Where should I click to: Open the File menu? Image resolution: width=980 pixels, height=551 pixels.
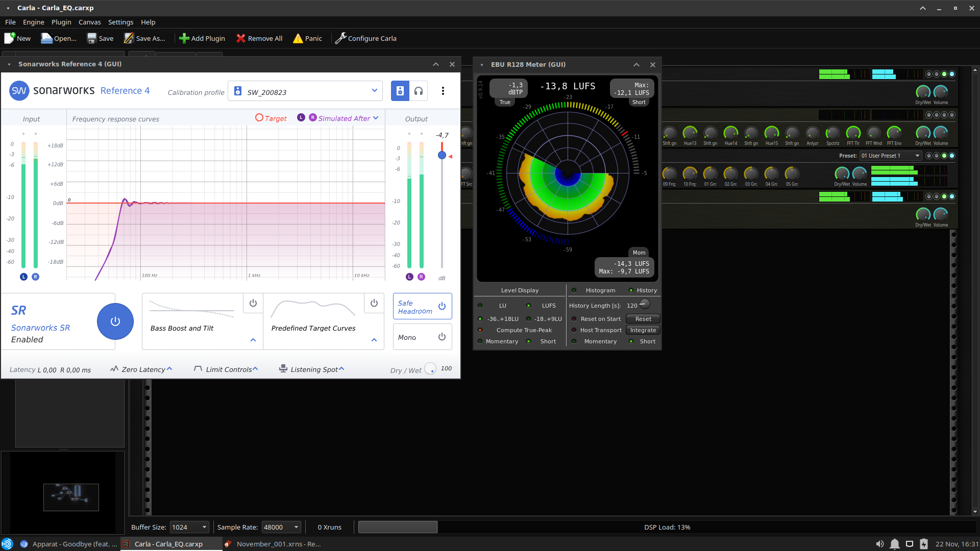coord(10,22)
